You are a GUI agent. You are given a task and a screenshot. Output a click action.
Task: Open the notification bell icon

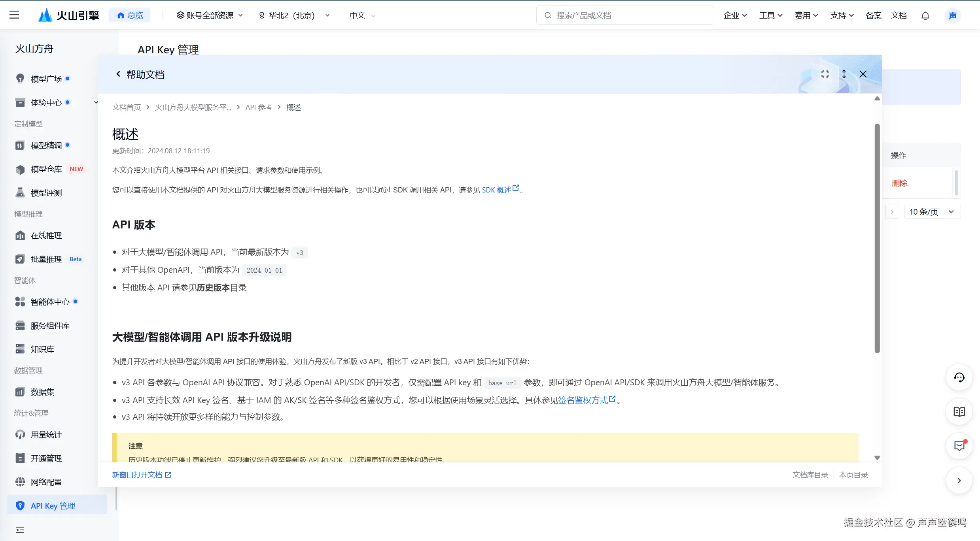[x=925, y=15]
